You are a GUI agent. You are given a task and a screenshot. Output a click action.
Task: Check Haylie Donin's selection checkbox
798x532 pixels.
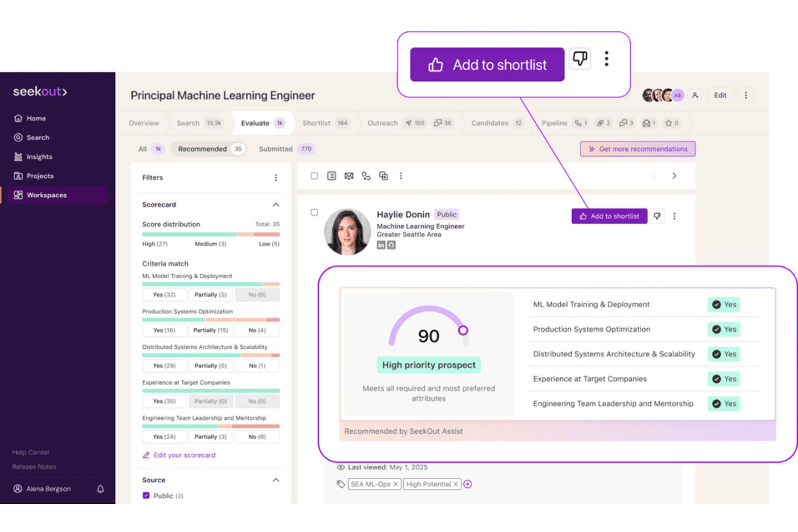[314, 212]
